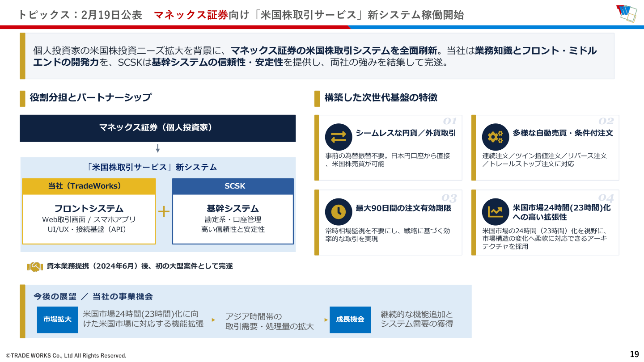Click the small arrow before アジア時間帯の
The image size is (644, 362).
[x=214, y=320]
